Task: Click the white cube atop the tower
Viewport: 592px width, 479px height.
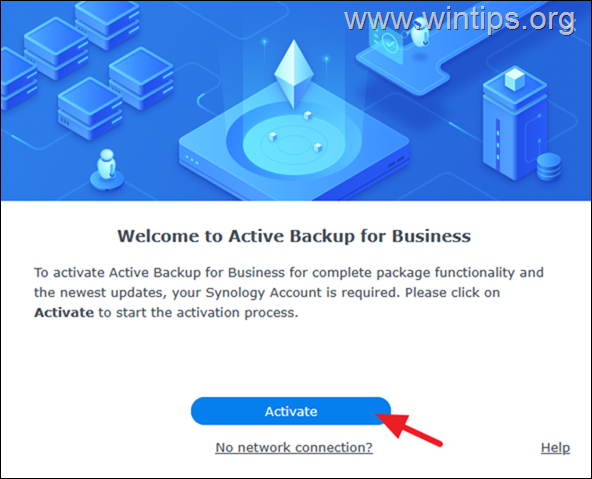Action: 515,79
